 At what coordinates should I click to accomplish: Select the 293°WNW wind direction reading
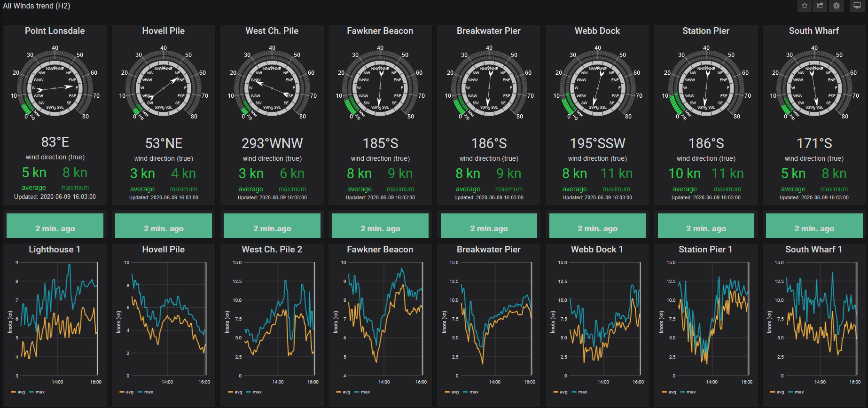pos(272,143)
